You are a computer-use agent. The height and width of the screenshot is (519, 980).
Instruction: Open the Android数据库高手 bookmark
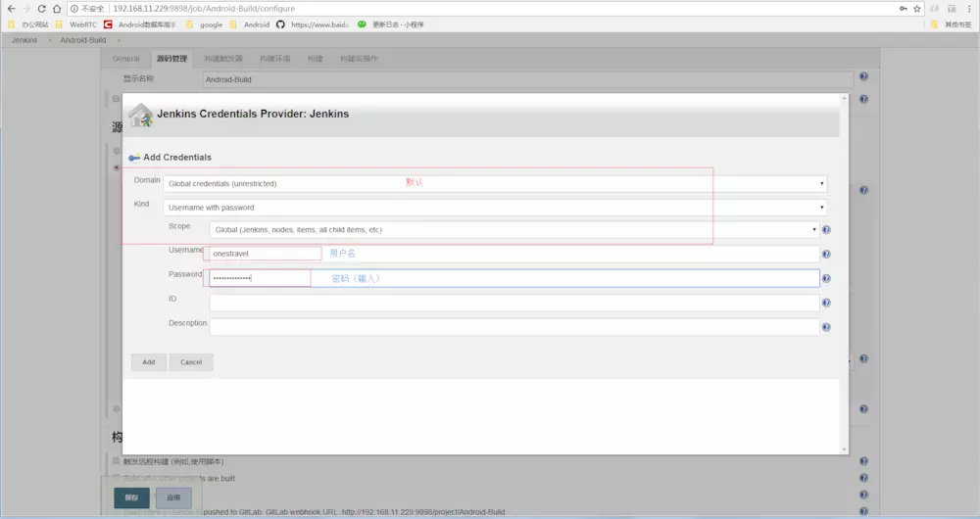(x=140, y=24)
